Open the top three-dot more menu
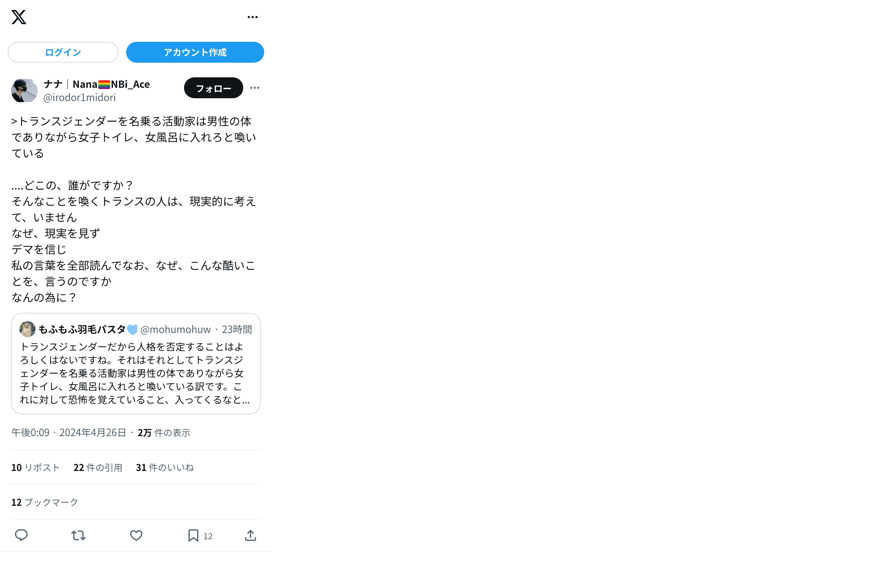 (x=252, y=17)
